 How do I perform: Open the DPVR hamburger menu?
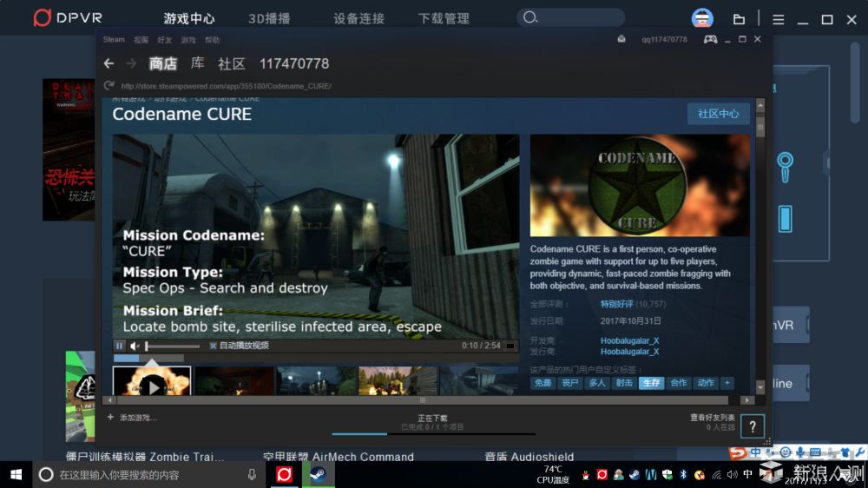click(778, 19)
